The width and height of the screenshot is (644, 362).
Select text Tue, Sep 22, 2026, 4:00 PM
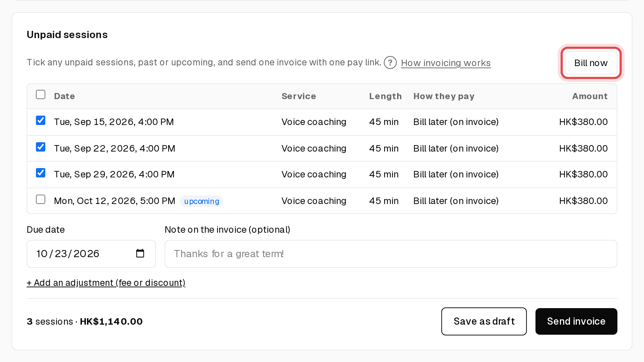pyautogui.click(x=115, y=148)
